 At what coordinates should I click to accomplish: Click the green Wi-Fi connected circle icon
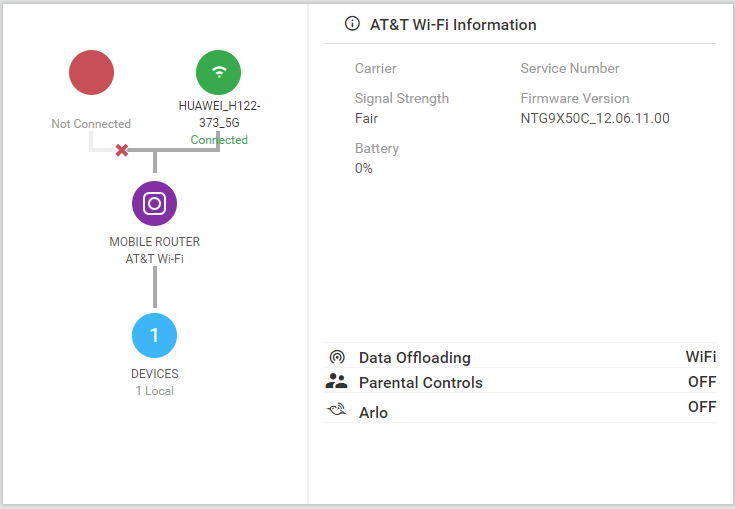[x=218, y=72]
